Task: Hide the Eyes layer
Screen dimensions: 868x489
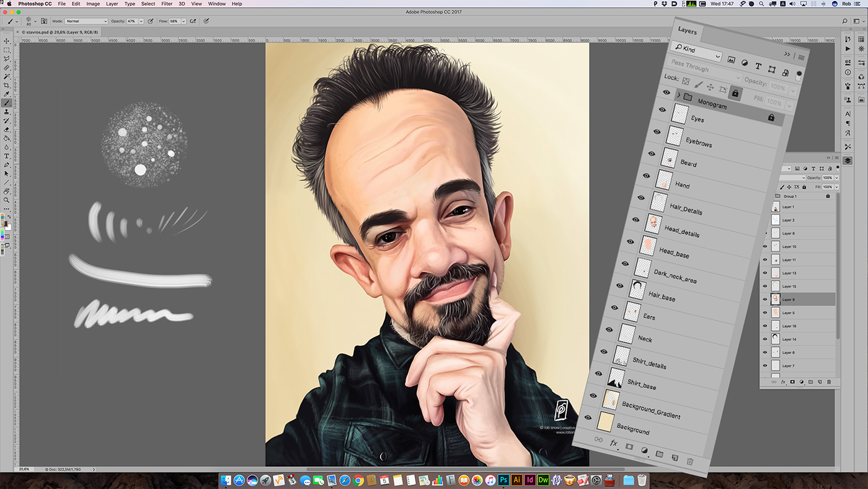Action: tap(662, 110)
